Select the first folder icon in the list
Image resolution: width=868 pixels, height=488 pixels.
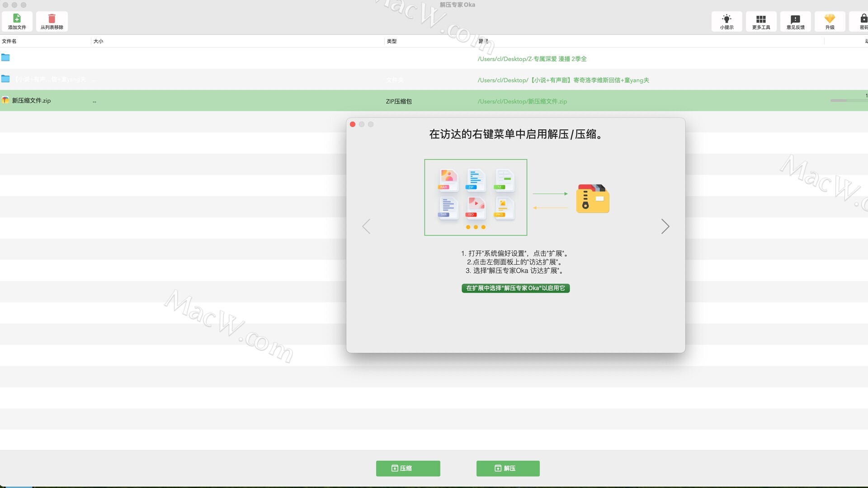click(x=5, y=57)
